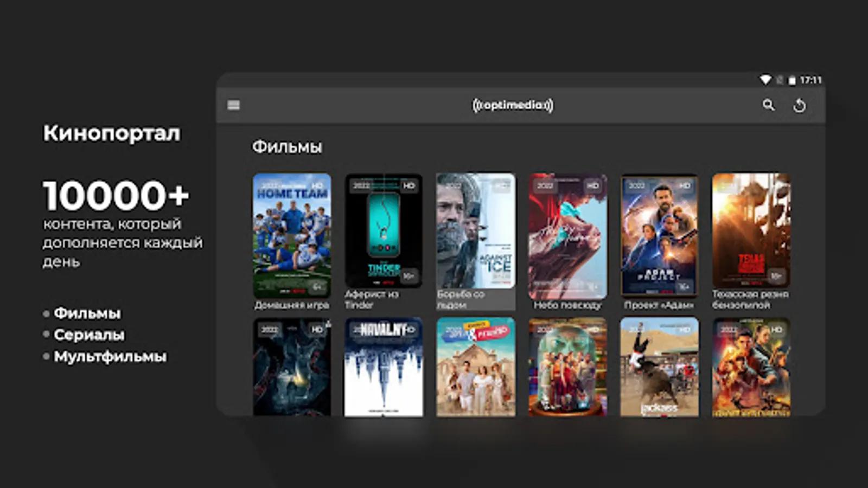Open The Adam Project poster
This screenshot has width=868, height=488.
660,235
